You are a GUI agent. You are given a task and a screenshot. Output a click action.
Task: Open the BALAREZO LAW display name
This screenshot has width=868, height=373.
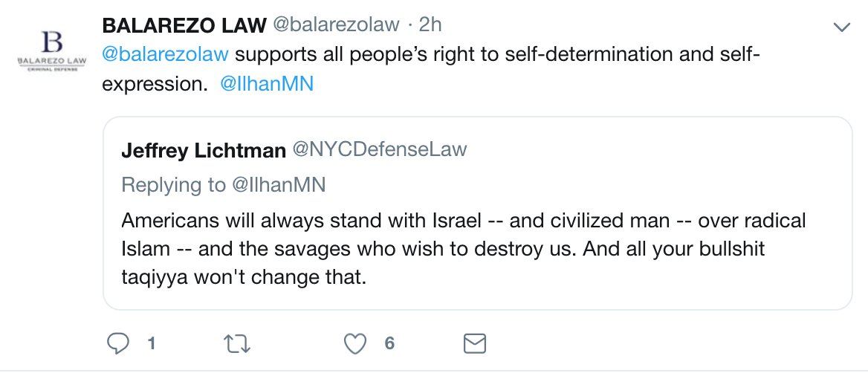(184, 25)
